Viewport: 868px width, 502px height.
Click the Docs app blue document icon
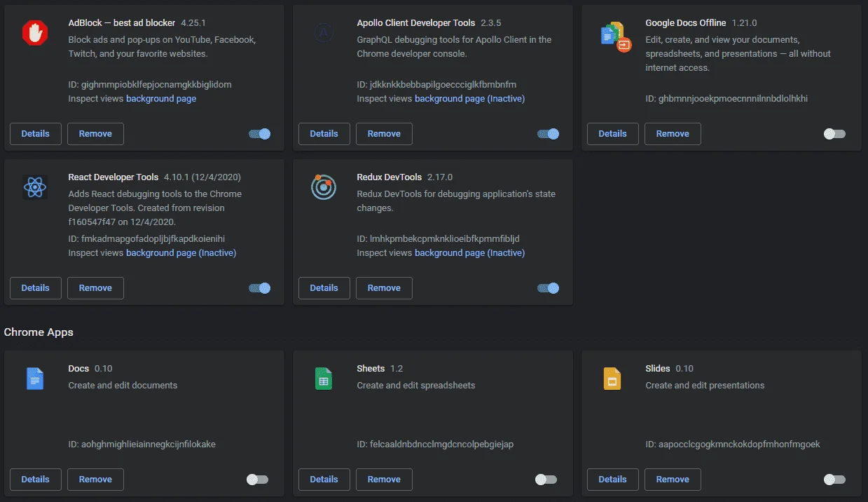click(x=35, y=379)
